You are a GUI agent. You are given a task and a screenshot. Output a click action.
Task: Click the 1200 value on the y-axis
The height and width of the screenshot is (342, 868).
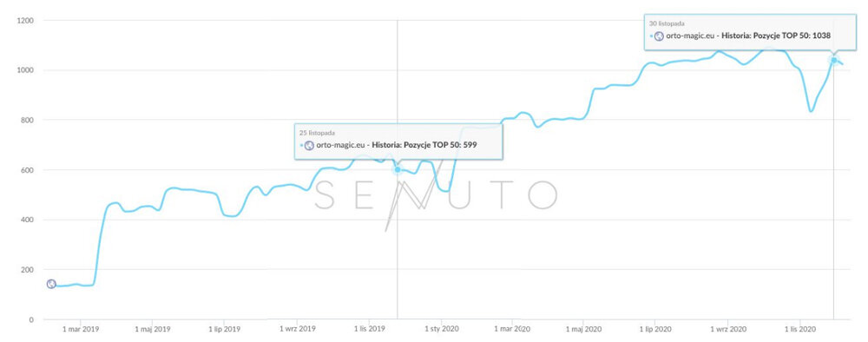click(x=25, y=21)
